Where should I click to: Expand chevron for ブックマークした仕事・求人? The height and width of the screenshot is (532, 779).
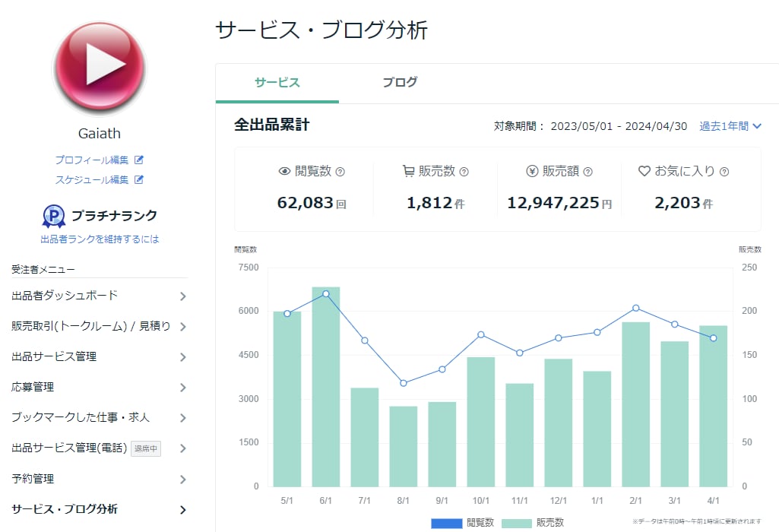(183, 418)
